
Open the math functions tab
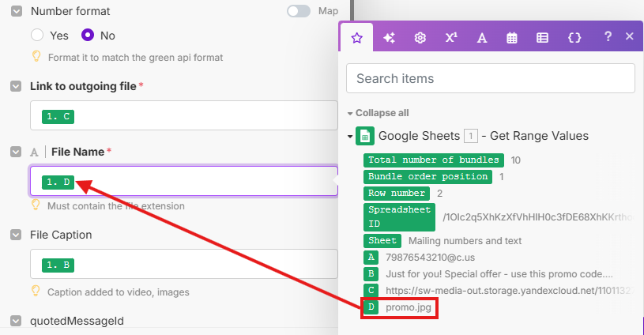(x=451, y=37)
